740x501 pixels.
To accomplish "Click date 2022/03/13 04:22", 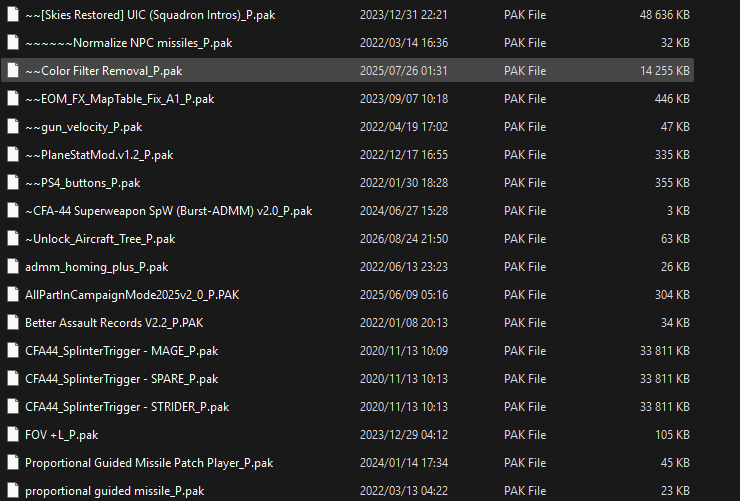I will tap(404, 491).
